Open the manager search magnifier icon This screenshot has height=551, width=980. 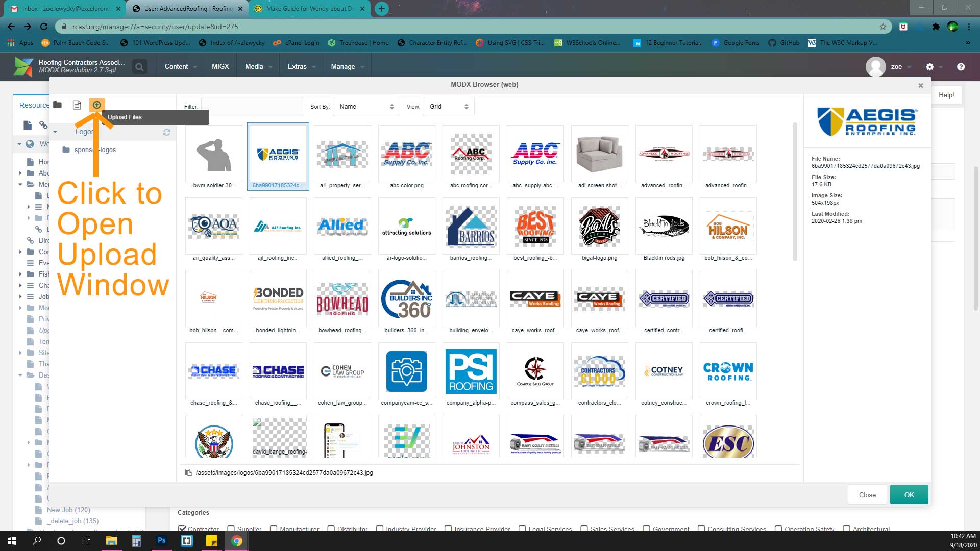point(139,67)
